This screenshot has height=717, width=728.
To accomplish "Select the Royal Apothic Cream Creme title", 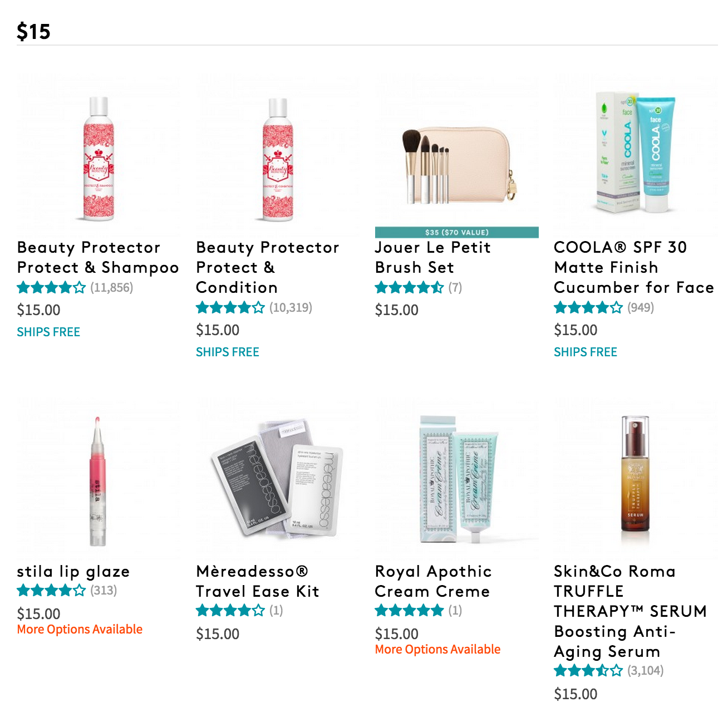I will [433, 581].
